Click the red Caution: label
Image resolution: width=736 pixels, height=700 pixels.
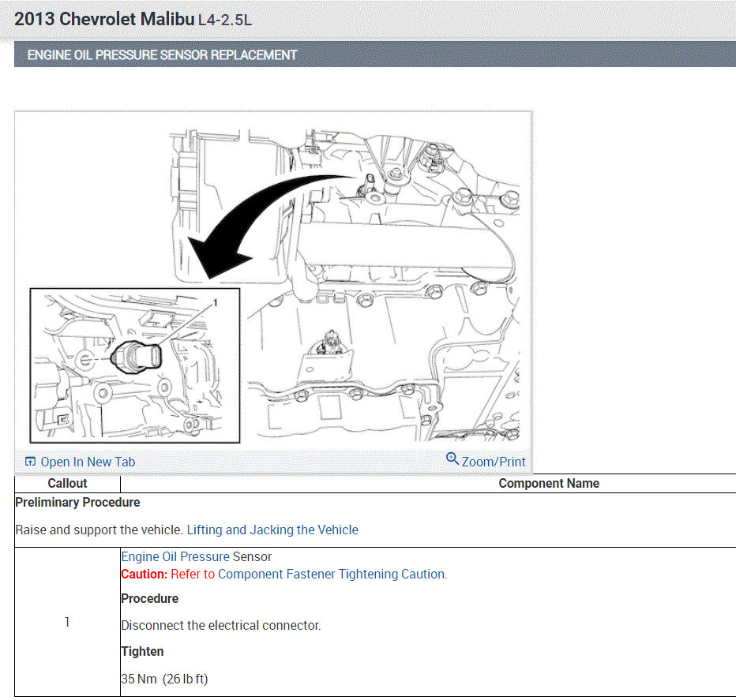(144, 574)
